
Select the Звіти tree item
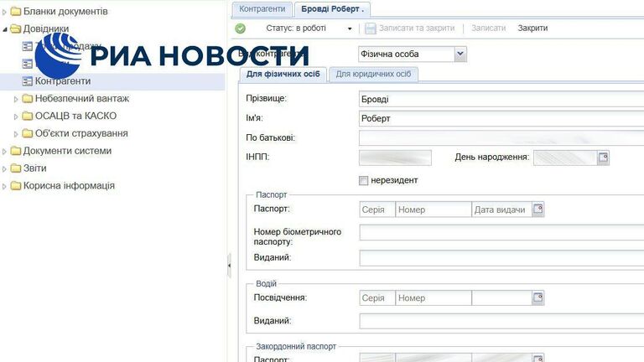coord(35,168)
